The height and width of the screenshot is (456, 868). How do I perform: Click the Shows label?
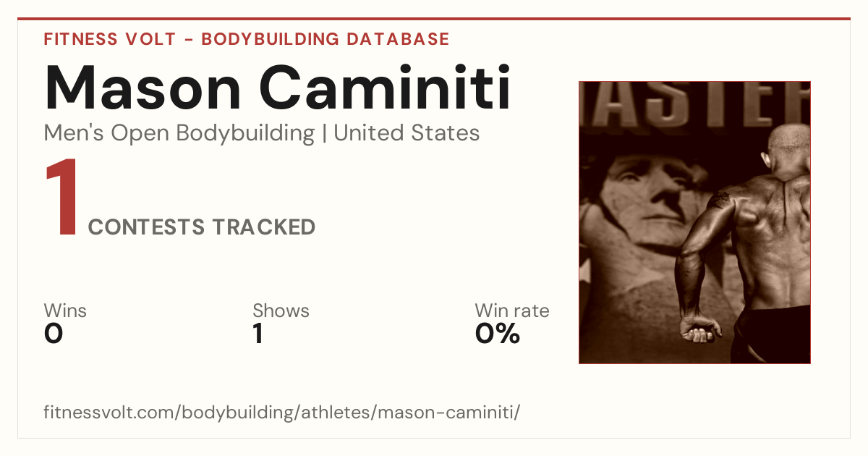click(x=281, y=311)
